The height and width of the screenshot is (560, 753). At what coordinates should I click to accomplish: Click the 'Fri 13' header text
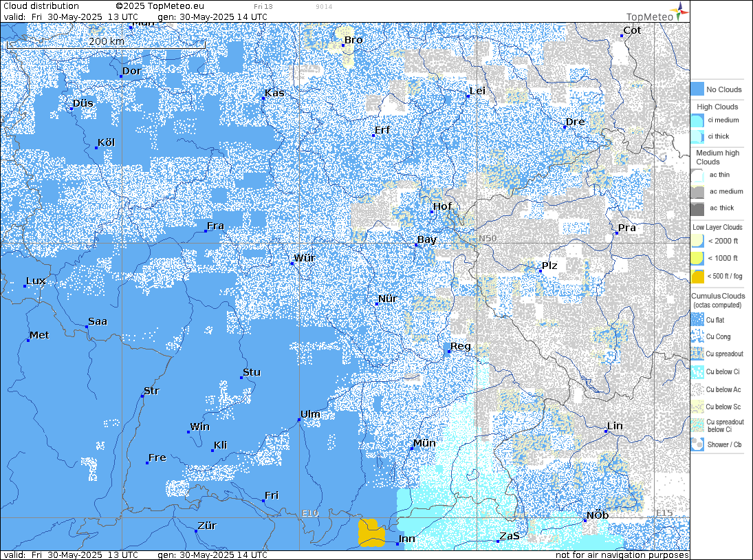click(263, 7)
